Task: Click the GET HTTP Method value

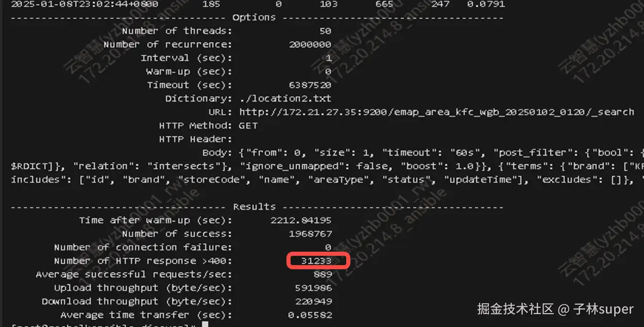Action: [x=248, y=125]
